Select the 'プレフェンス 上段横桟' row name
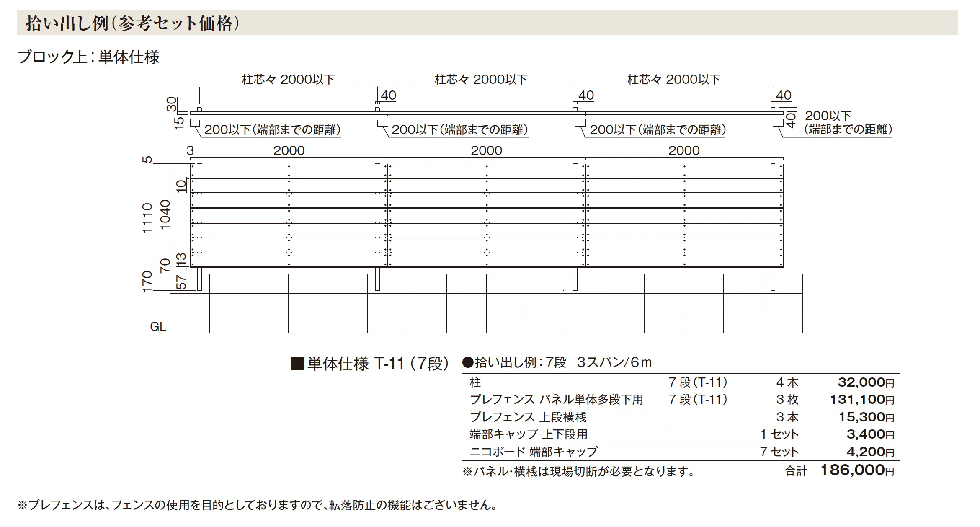This screenshot has height=527, width=980. [528, 417]
